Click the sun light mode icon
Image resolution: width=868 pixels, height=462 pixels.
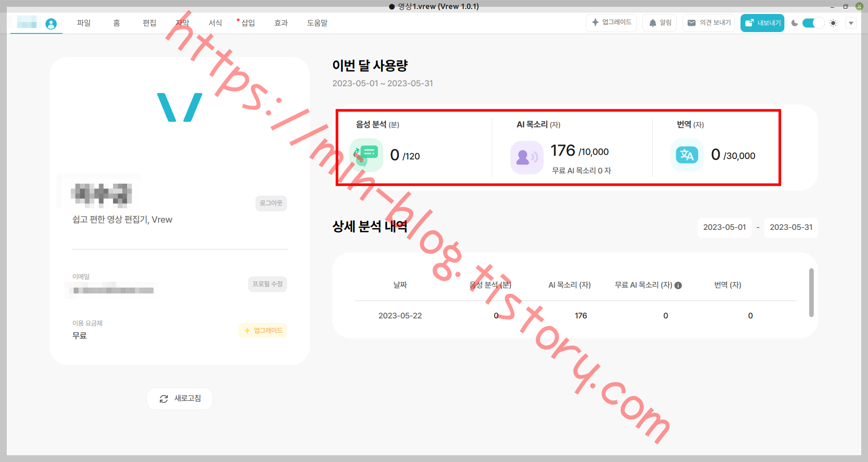point(833,23)
